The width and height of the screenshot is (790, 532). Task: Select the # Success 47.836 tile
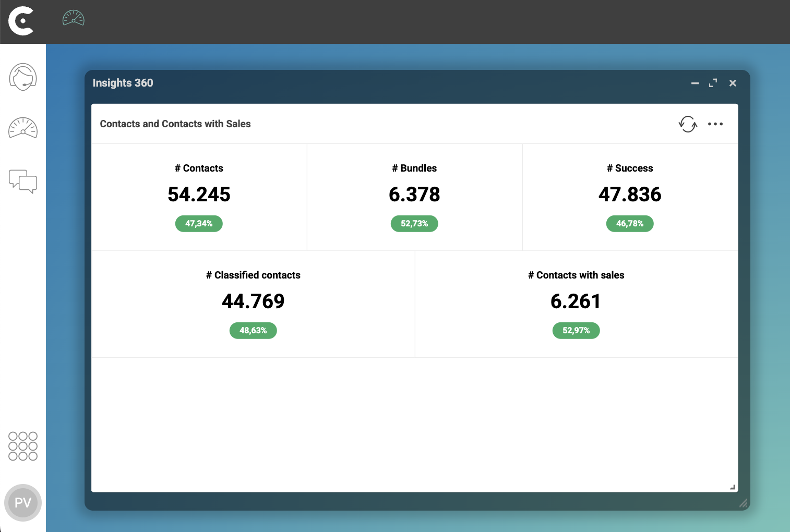(x=630, y=197)
